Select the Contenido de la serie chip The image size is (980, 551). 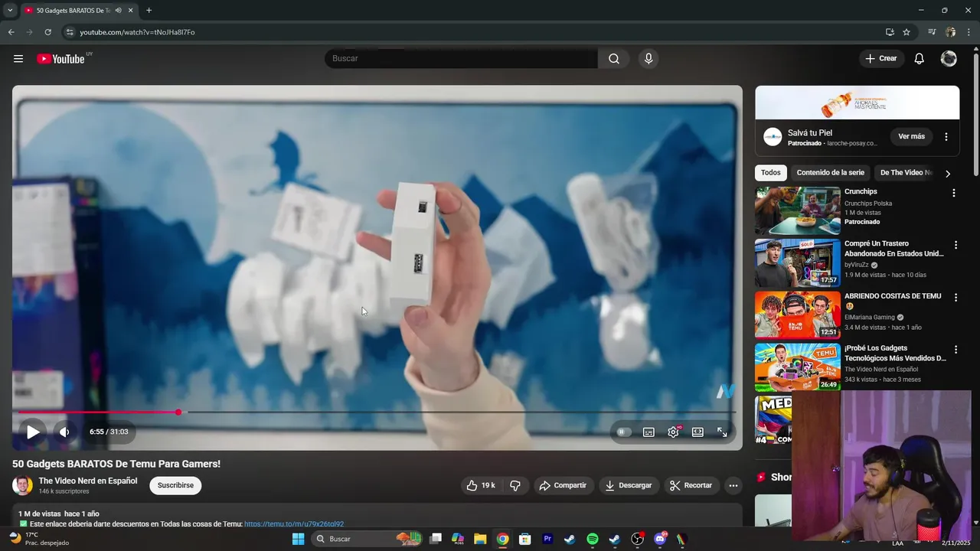[x=830, y=173]
